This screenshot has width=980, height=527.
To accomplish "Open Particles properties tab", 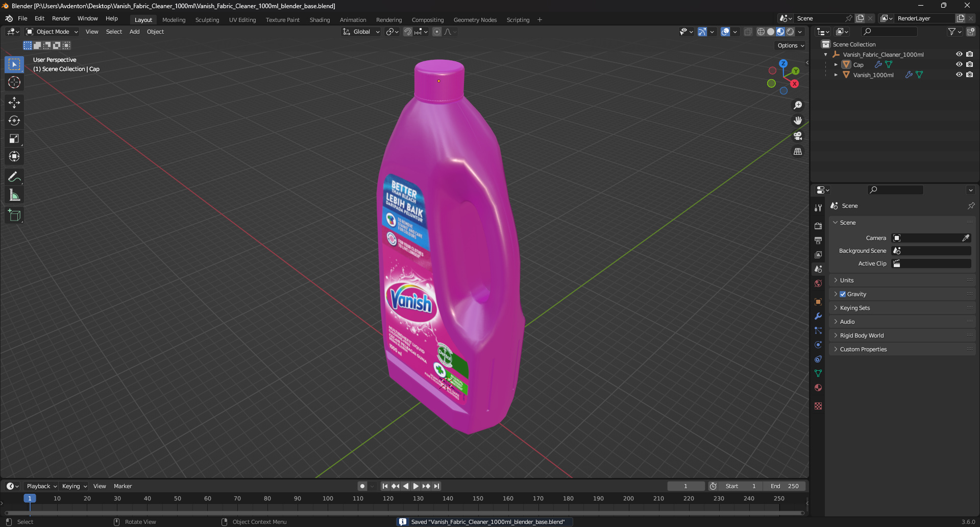I will 818,330.
